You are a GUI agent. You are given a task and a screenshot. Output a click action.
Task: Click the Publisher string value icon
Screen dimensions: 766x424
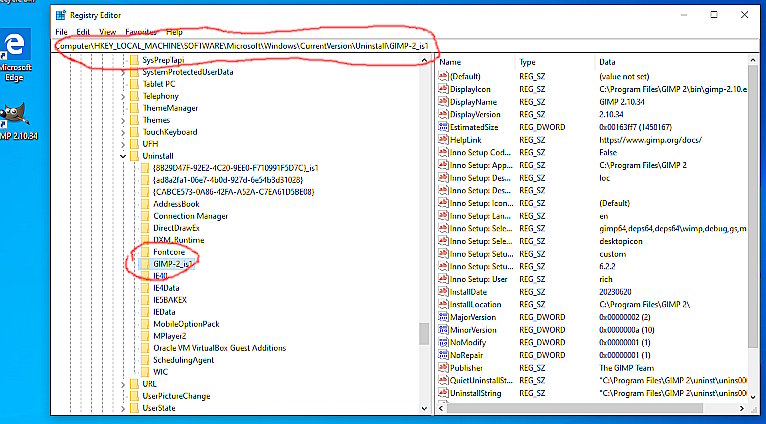(x=443, y=367)
